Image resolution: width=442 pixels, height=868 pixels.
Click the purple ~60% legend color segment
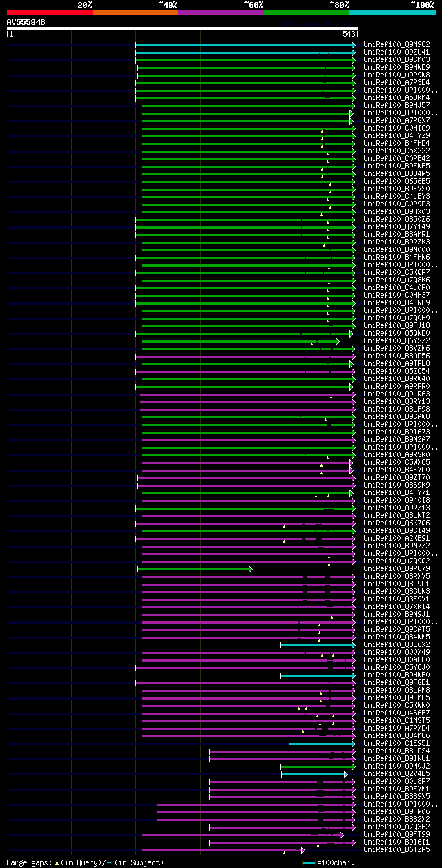click(x=221, y=12)
